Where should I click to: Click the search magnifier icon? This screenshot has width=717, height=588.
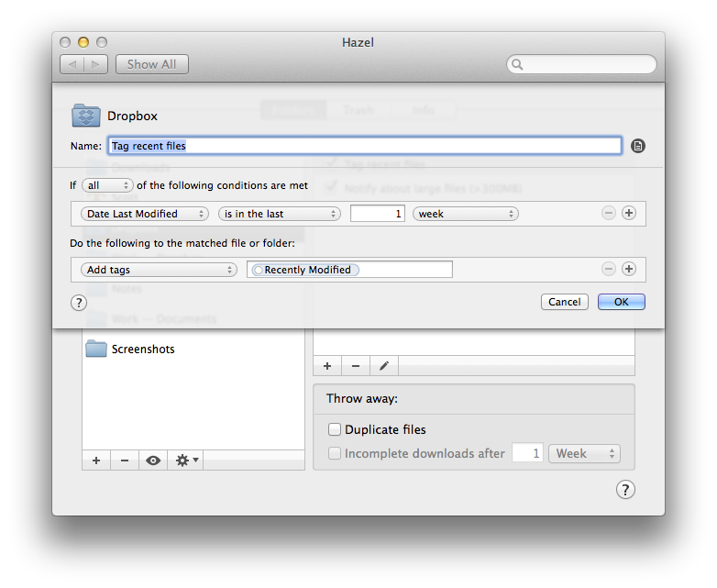pyautogui.click(x=517, y=64)
